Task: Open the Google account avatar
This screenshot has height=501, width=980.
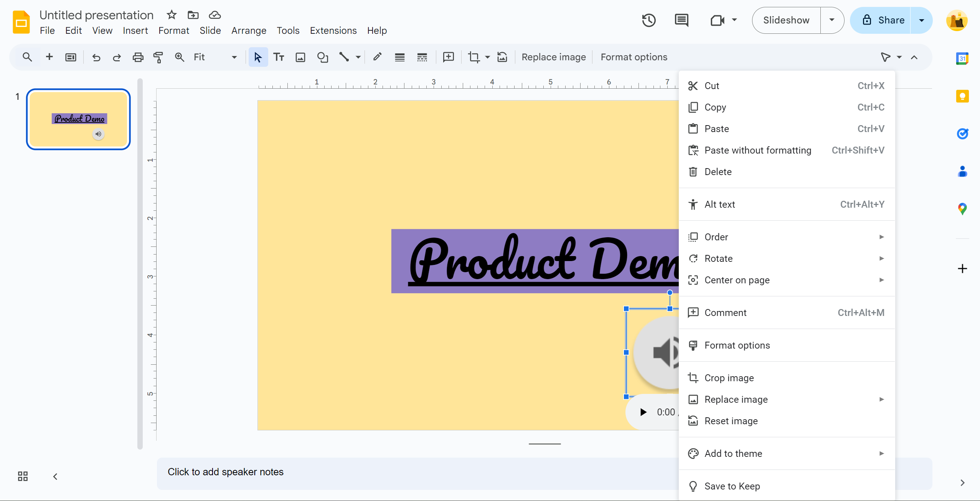Action: coord(957,20)
